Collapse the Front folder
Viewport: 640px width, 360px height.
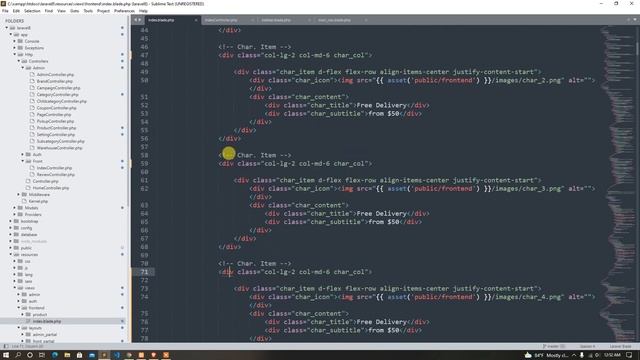23,161
